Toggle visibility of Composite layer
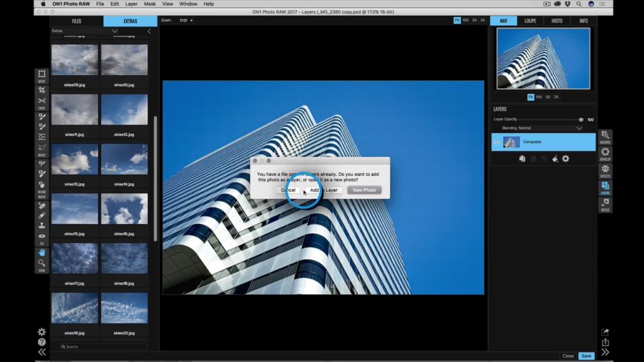644x362 pixels. coord(497,142)
